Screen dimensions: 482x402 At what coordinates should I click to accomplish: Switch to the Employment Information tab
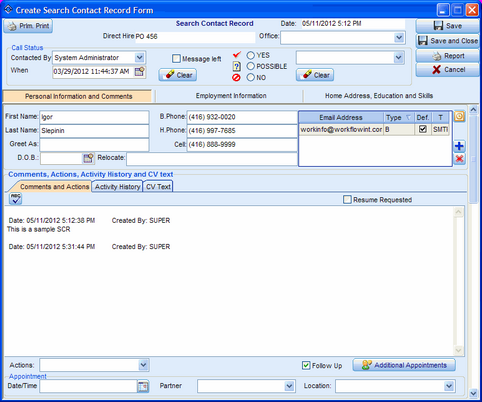pyautogui.click(x=231, y=96)
